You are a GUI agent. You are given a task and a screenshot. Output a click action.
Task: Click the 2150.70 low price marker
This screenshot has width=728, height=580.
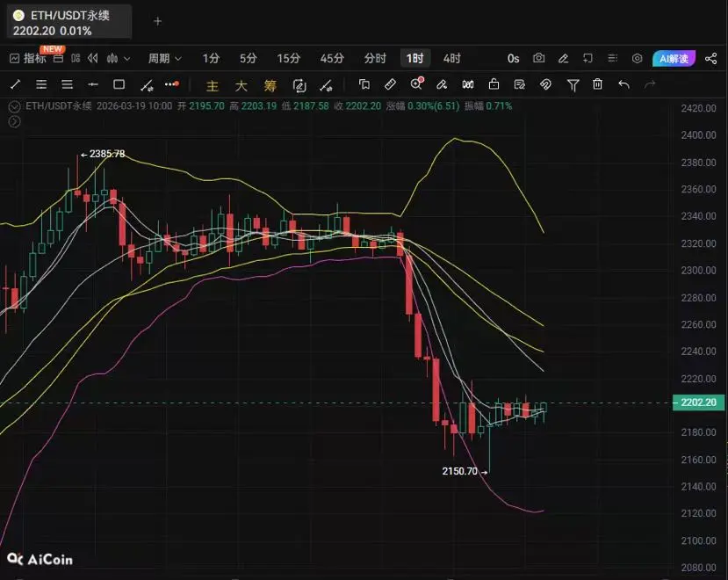click(x=465, y=471)
